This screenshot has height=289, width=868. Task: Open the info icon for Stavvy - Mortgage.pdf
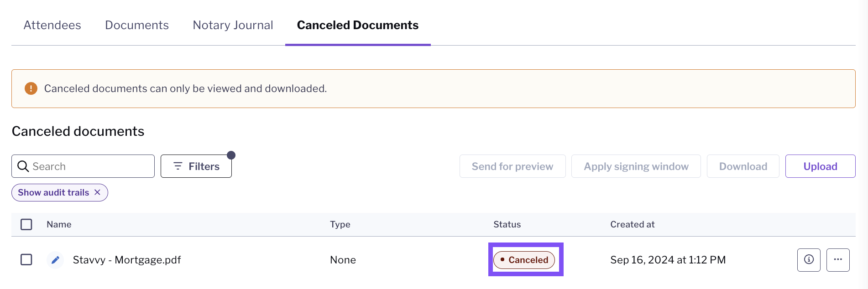tap(809, 260)
